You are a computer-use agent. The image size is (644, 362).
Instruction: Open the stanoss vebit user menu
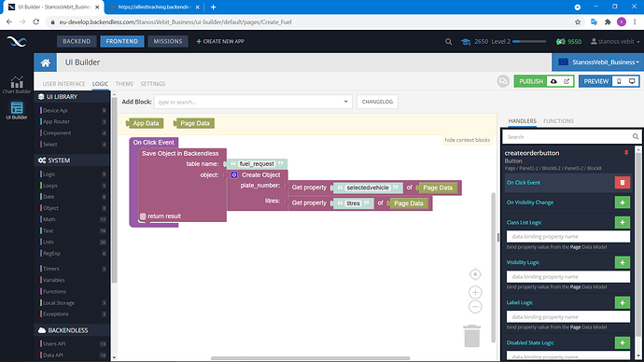pyautogui.click(x=615, y=41)
